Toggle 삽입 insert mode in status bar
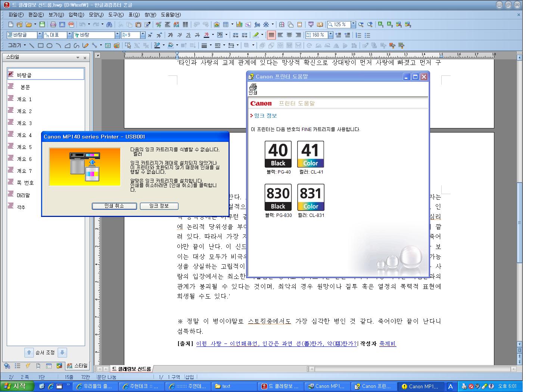Viewport: 541px width, 392px height. pyautogui.click(x=190, y=377)
